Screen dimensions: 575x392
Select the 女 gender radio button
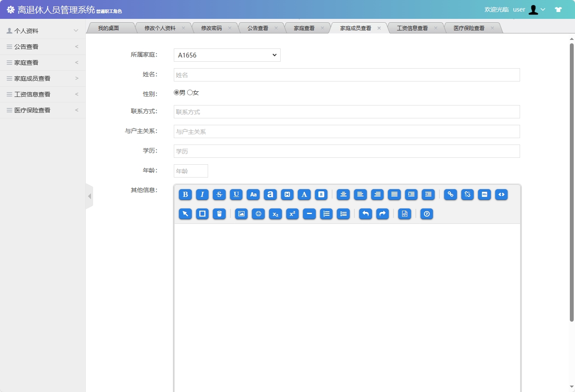(189, 92)
